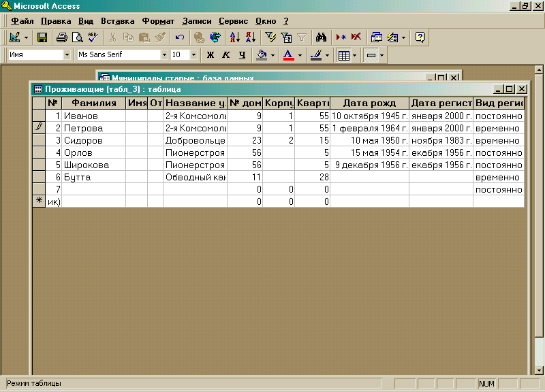
Task: Sort ascending with the A-Я icon
Action: tap(235, 37)
